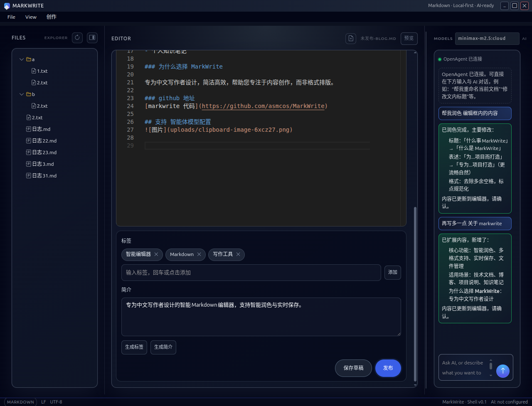Open the File menu

[11, 17]
